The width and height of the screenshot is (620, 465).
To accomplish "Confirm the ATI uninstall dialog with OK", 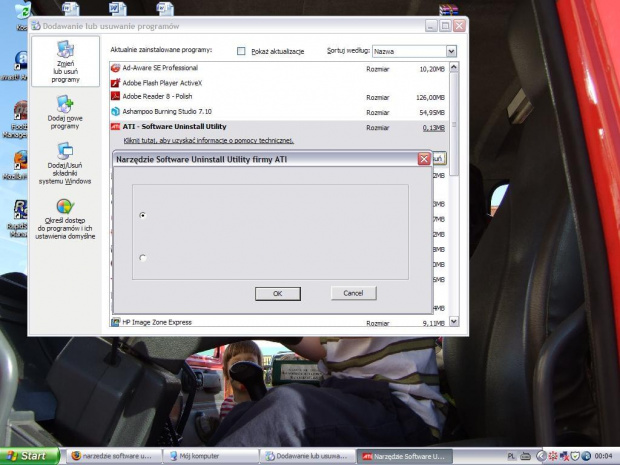I will (278, 293).
